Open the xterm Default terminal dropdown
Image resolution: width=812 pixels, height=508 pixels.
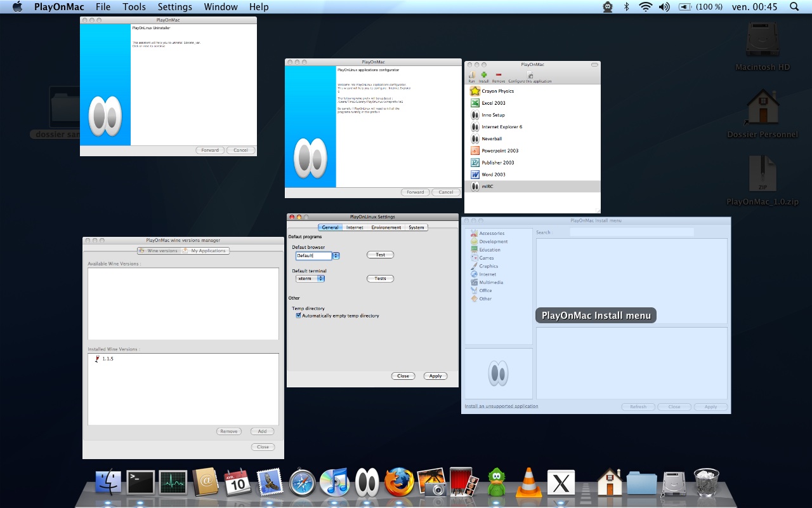[x=310, y=278]
